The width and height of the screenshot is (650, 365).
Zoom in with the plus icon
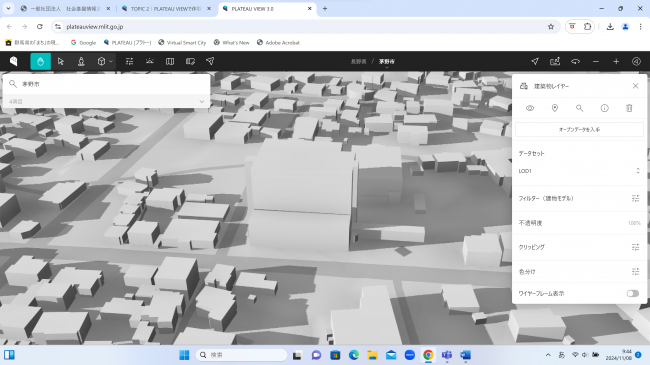[616, 61]
